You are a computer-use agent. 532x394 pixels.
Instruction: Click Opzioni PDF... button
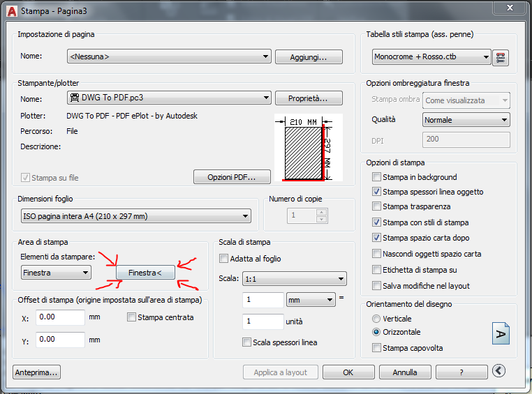[x=232, y=177]
